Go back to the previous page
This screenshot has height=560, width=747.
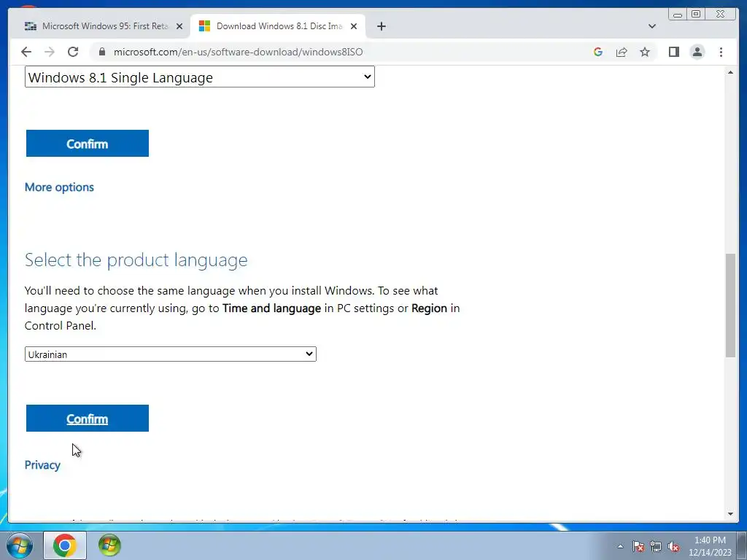coord(26,52)
